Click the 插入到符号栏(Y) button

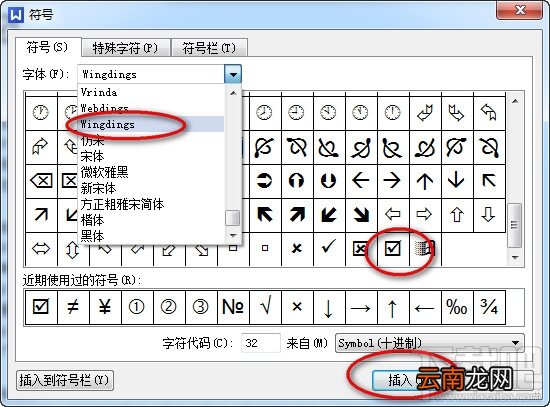tap(65, 380)
